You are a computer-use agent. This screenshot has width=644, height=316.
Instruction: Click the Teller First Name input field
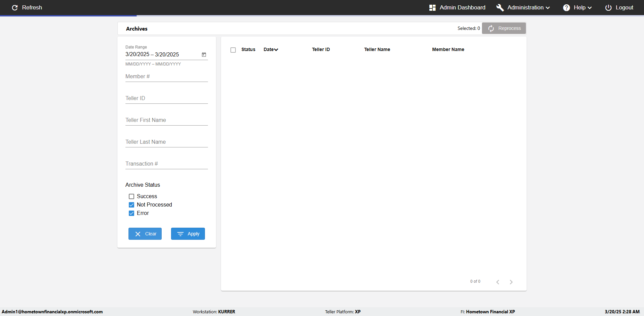tap(167, 120)
